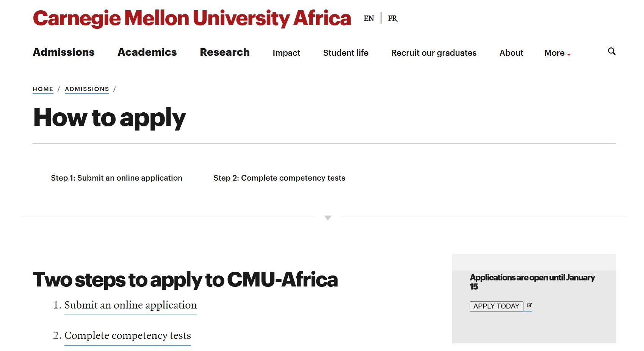
Task: Open the About page
Action: pos(511,53)
